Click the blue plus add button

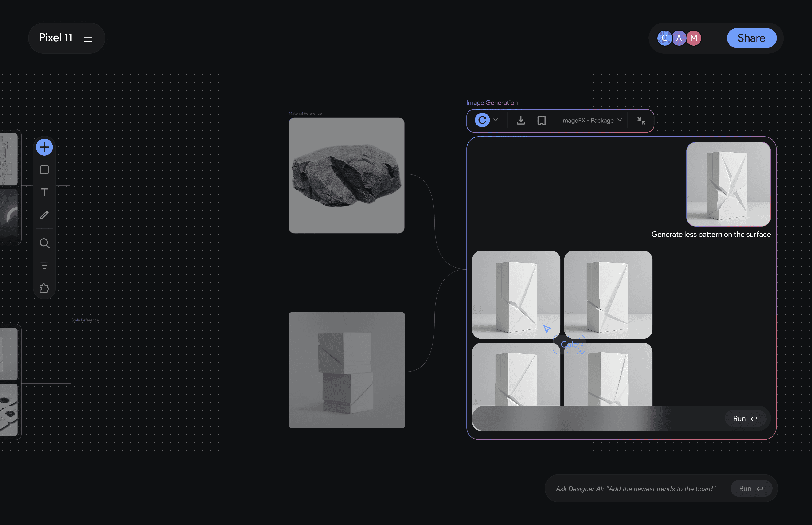point(44,147)
